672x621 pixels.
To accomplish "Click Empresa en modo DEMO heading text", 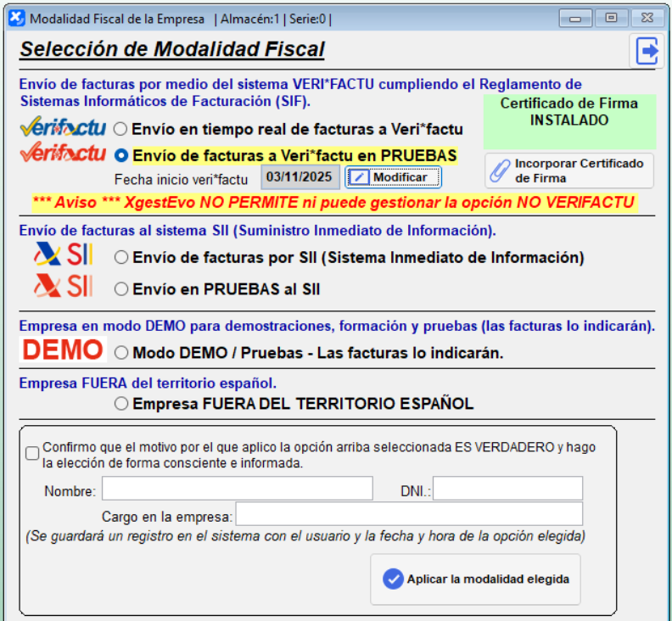I will tap(337, 326).
